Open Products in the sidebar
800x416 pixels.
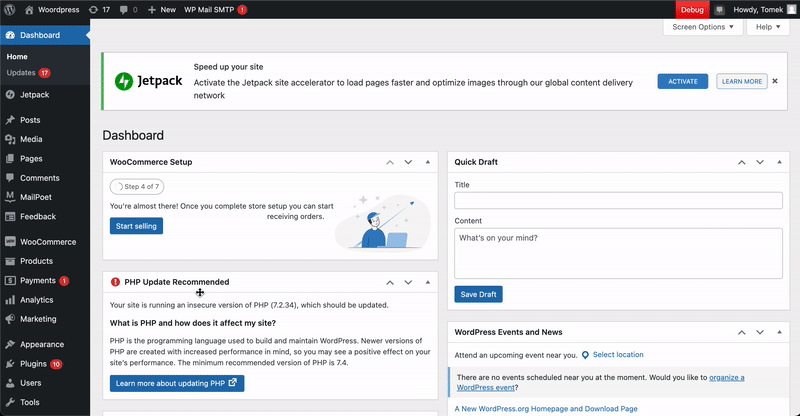click(45, 261)
